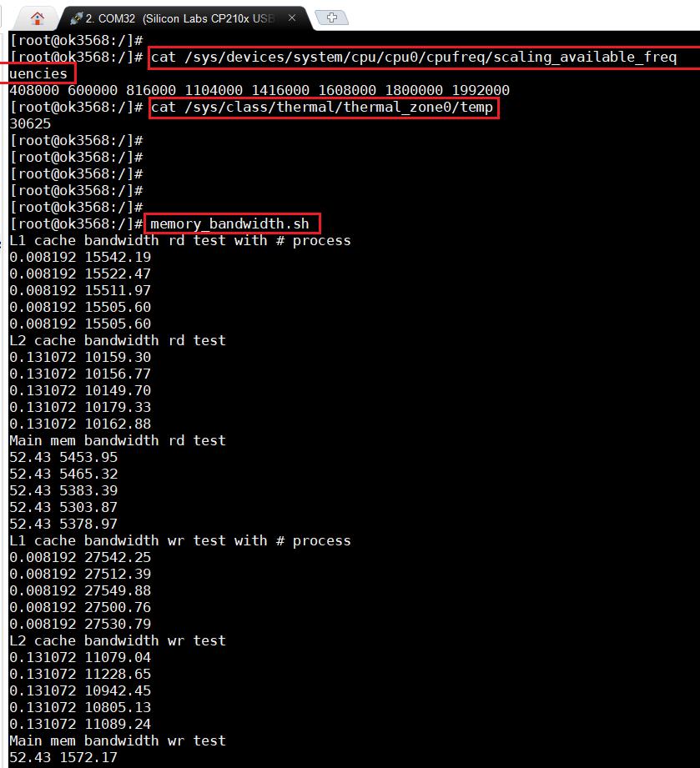Click the temperature value 30625
700x768 pixels.
coord(30,124)
